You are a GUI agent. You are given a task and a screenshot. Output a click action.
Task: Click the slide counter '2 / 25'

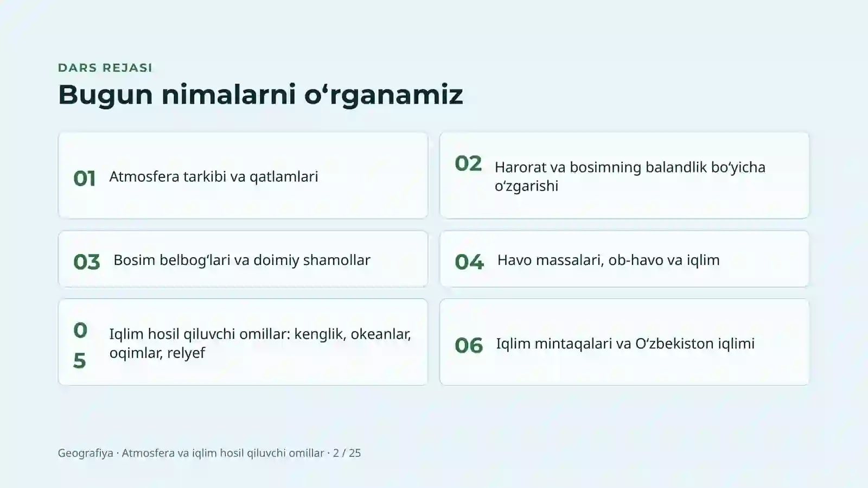point(347,453)
